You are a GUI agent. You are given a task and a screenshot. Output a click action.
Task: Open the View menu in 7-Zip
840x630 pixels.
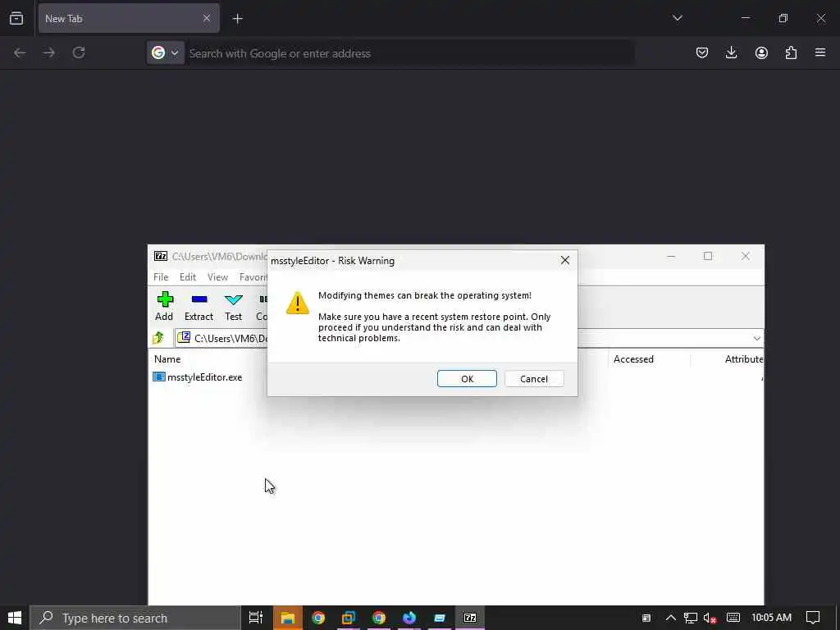coord(217,277)
